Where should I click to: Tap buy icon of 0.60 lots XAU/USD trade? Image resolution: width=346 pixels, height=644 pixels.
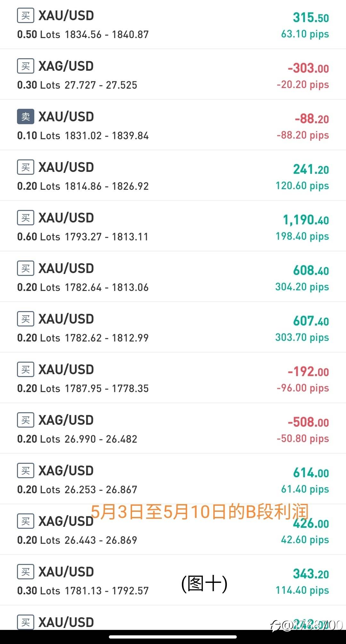(x=26, y=218)
